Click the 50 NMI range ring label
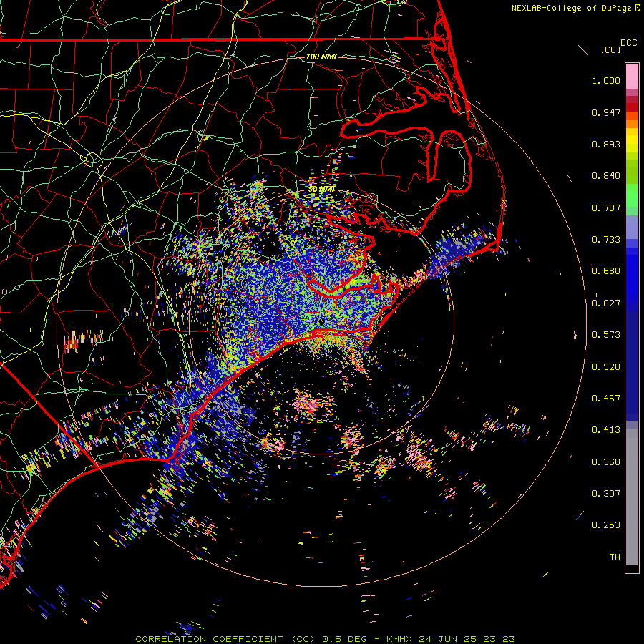This screenshot has width=644, height=644. tap(321, 189)
